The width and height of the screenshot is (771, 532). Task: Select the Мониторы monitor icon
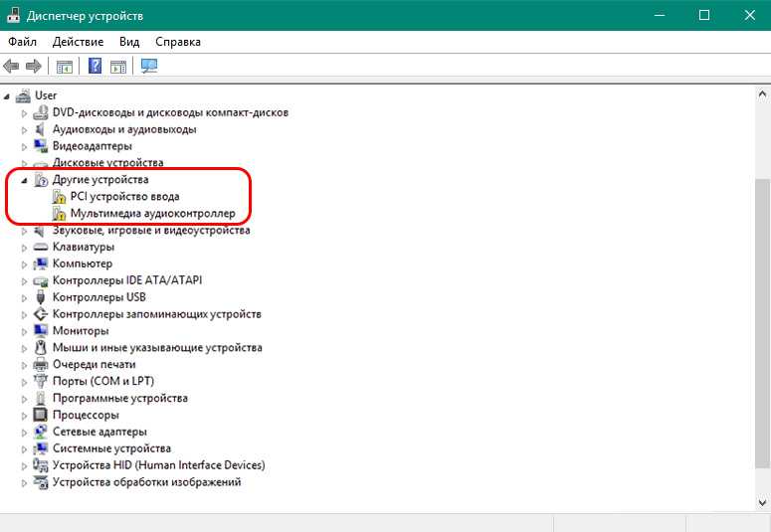pyautogui.click(x=41, y=330)
